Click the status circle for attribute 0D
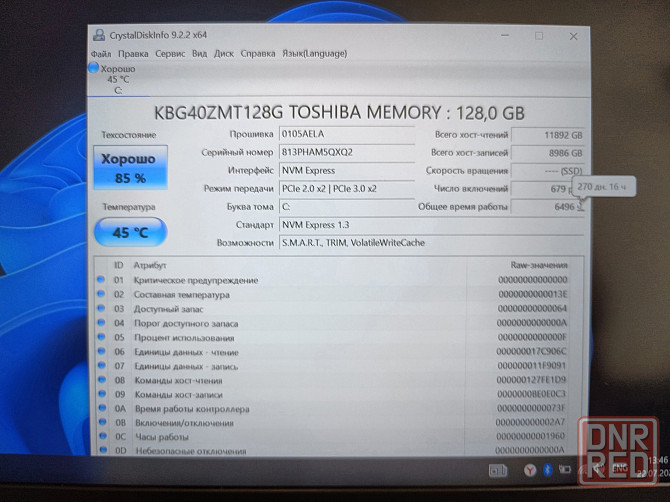 click(103, 450)
